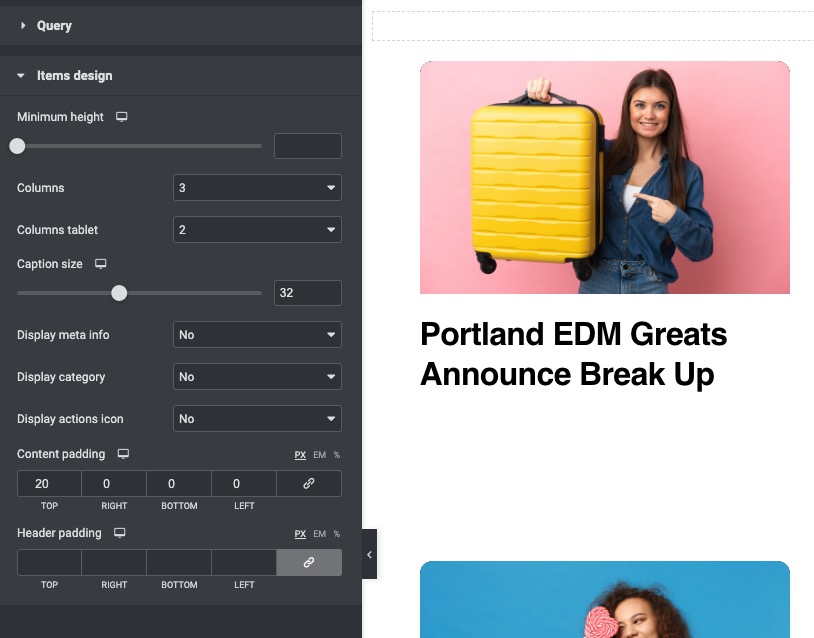Change the Columns tablet dropdown
Screen dimensions: 814x638
point(257,229)
